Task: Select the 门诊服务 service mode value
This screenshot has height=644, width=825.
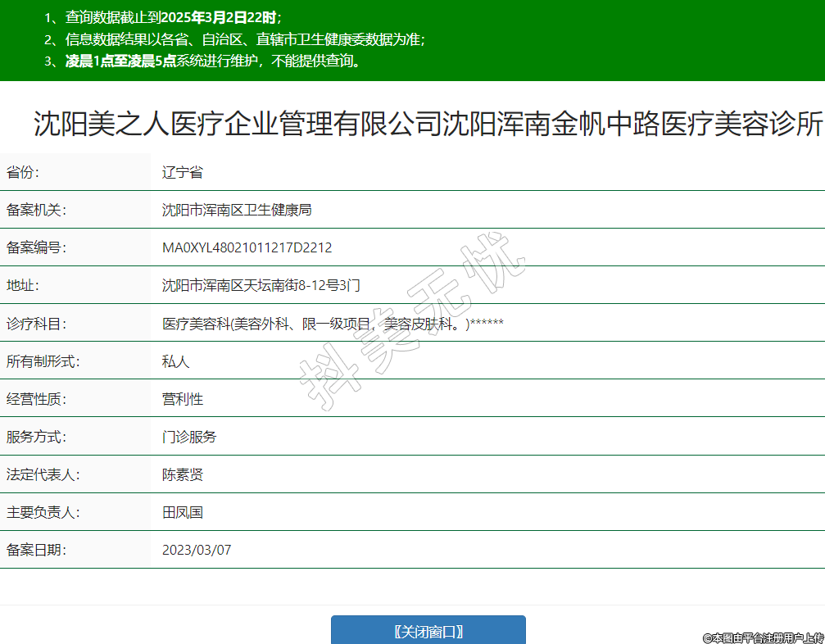Action: [x=189, y=437]
